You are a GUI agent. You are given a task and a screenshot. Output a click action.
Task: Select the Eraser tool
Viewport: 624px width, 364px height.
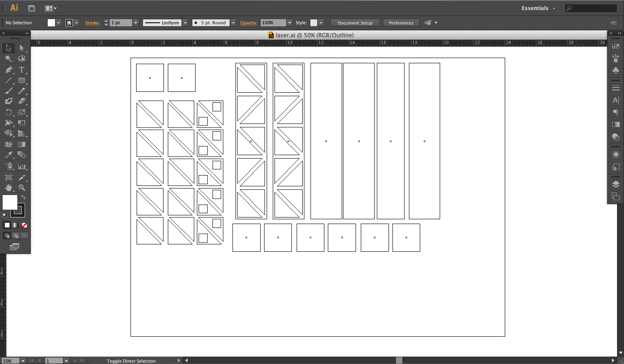(22, 101)
